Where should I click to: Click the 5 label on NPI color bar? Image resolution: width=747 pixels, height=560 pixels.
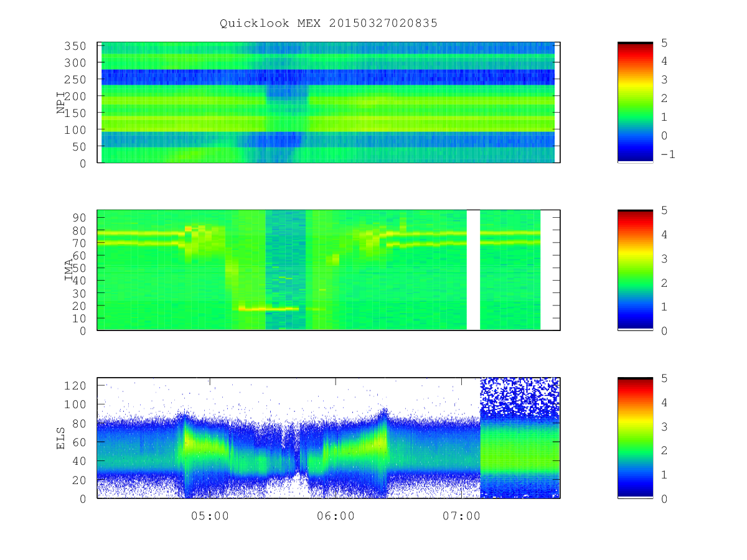click(664, 42)
